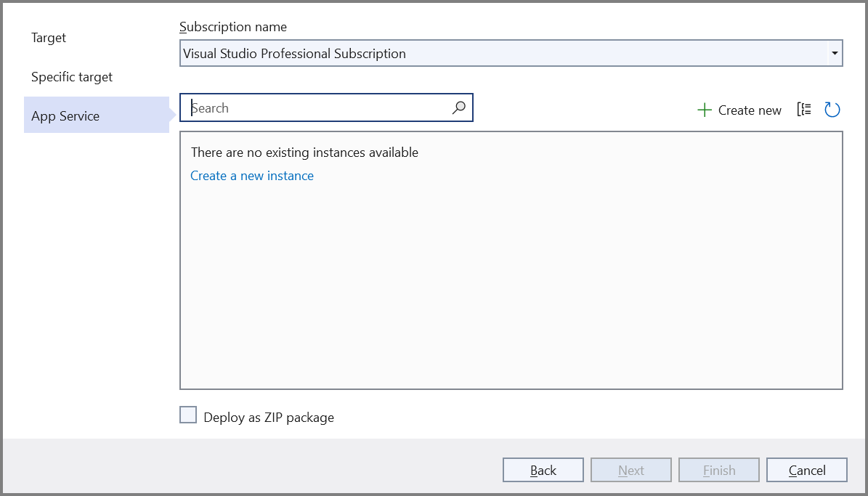
Task: Refresh the App Service instance list
Action: [x=832, y=109]
